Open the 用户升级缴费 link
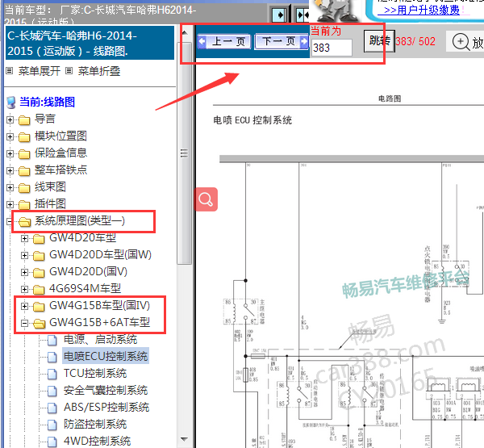The width and height of the screenshot is (484, 448). click(422, 10)
